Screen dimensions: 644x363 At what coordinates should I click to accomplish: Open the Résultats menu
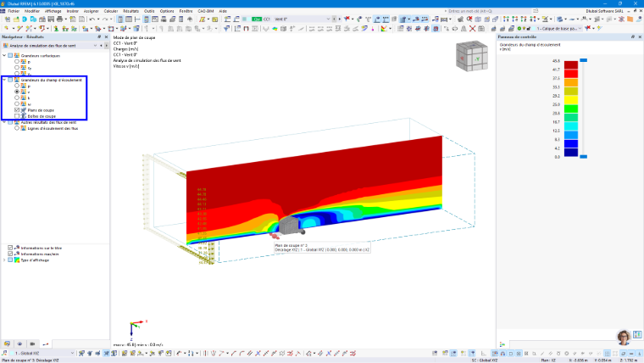click(x=130, y=11)
